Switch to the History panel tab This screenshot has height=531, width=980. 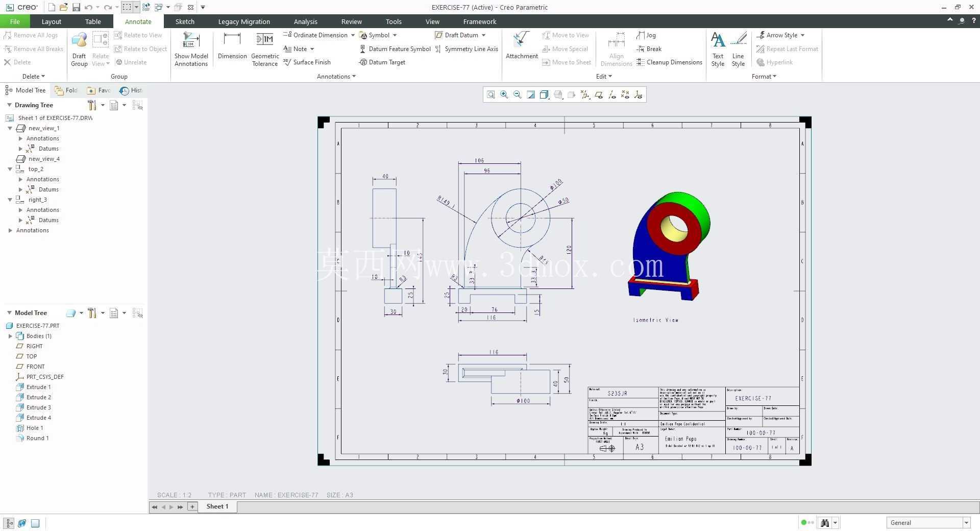click(x=131, y=90)
